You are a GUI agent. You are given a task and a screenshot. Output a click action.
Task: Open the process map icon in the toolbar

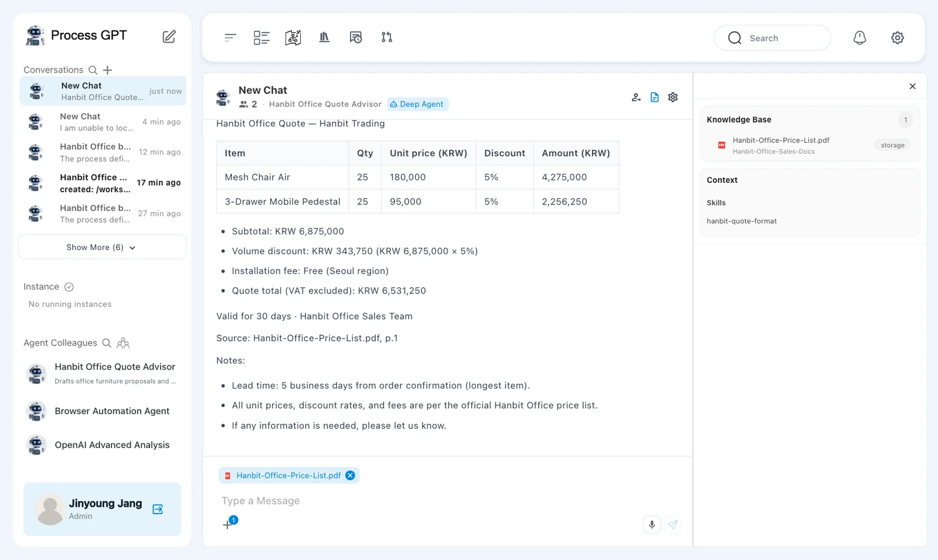(x=293, y=37)
